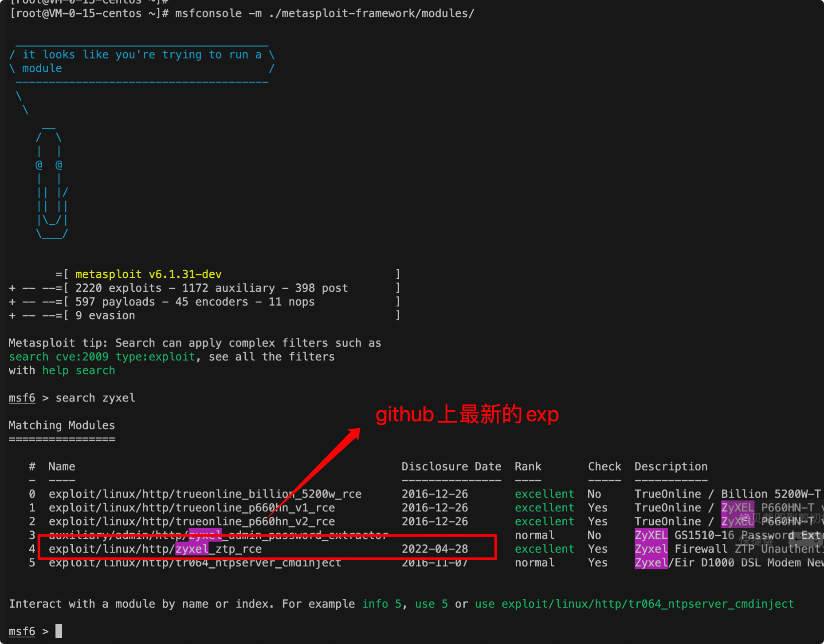824x644 pixels.
Task: Click the msfconsole command line text
Action: point(324,13)
